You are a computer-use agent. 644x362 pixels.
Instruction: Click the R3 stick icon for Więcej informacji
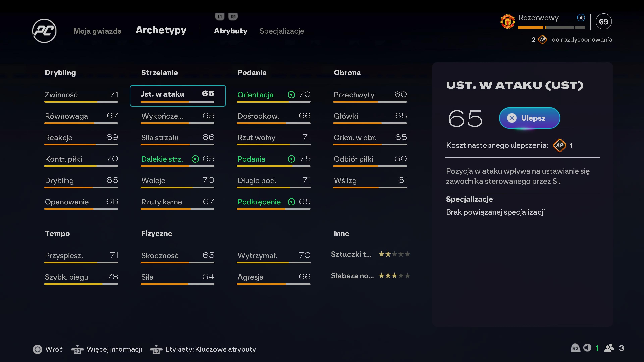coord(77,349)
